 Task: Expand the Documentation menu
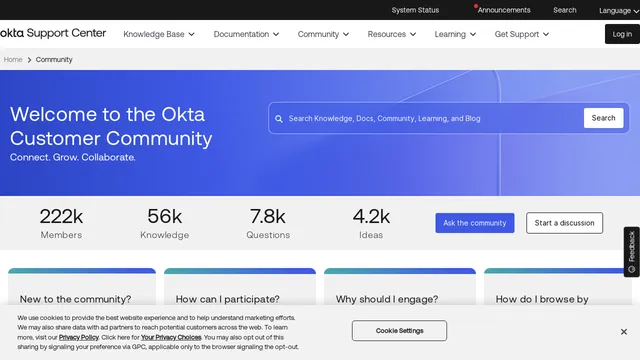tap(246, 34)
